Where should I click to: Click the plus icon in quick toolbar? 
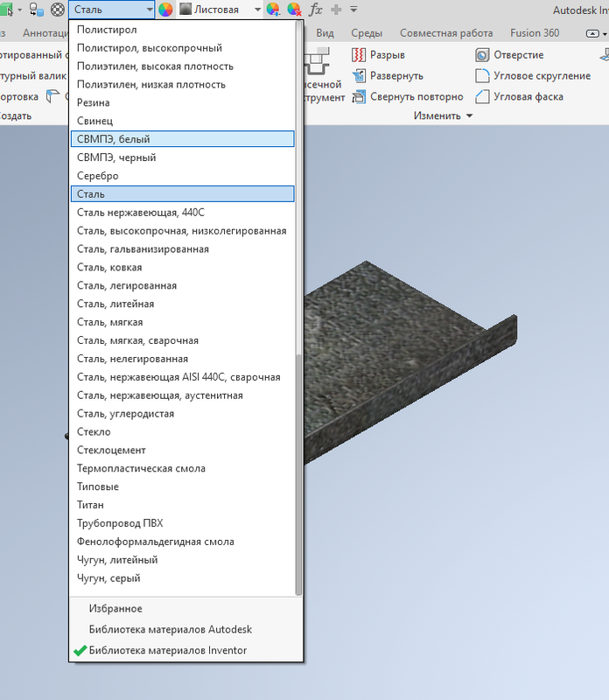(336, 10)
